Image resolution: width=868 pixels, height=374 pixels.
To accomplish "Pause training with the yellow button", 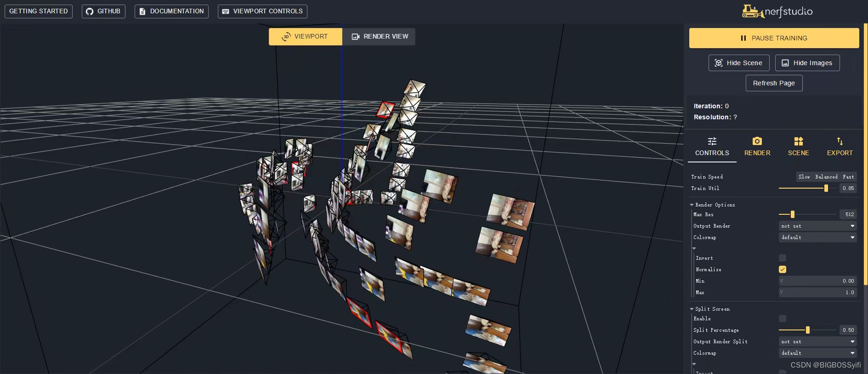I will click(774, 38).
